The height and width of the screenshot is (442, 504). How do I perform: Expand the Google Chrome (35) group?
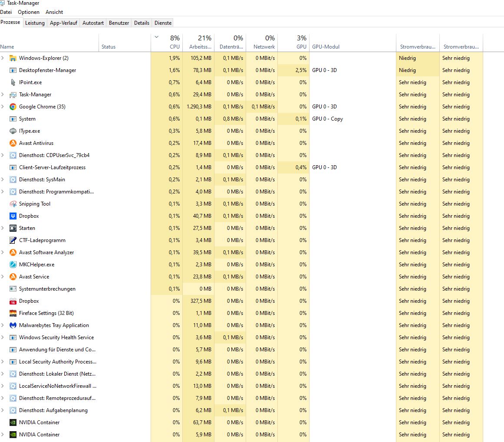click(3, 107)
